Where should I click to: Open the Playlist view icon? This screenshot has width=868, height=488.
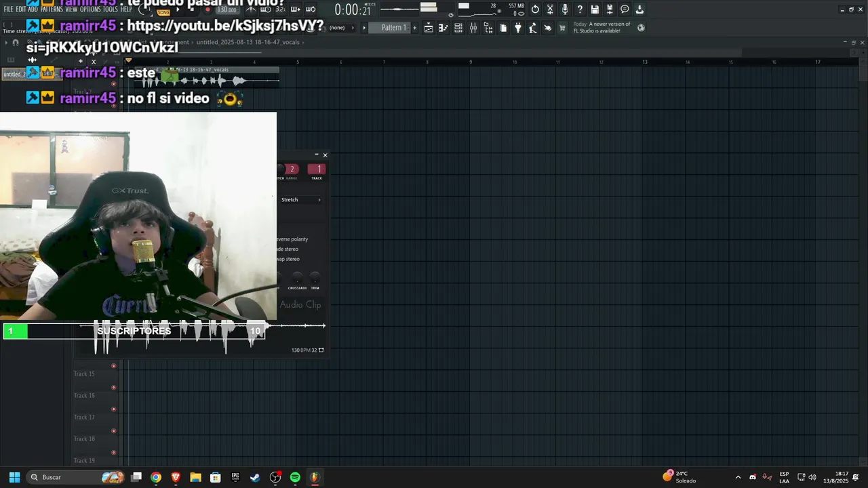tap(429, 28)
